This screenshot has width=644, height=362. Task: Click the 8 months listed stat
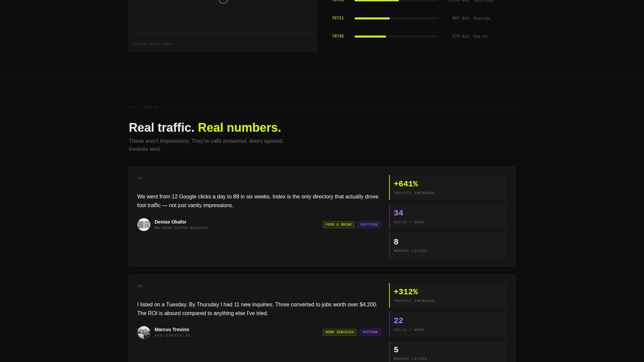click(448, 245)
